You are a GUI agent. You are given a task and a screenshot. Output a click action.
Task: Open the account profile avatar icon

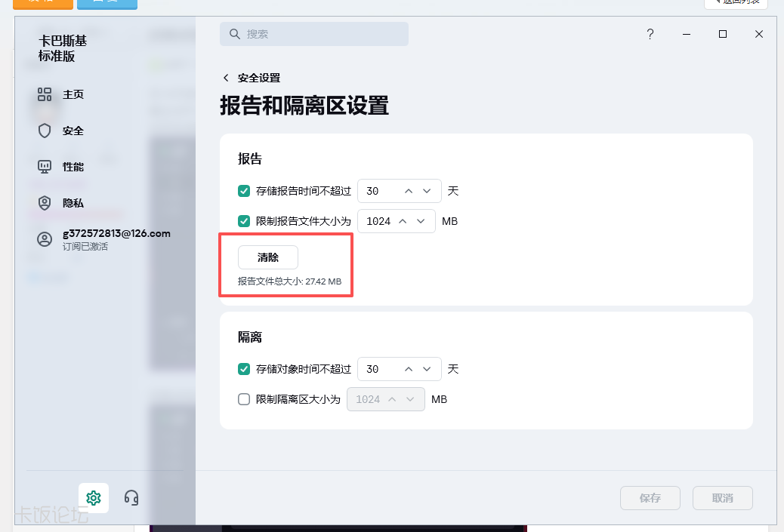(x=45, y=239)
